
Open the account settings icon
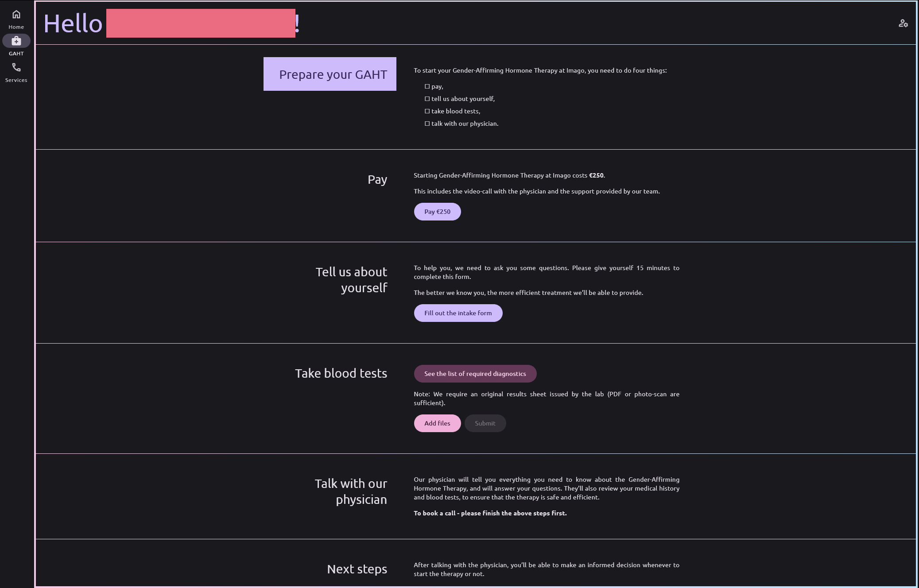(903, 23)
